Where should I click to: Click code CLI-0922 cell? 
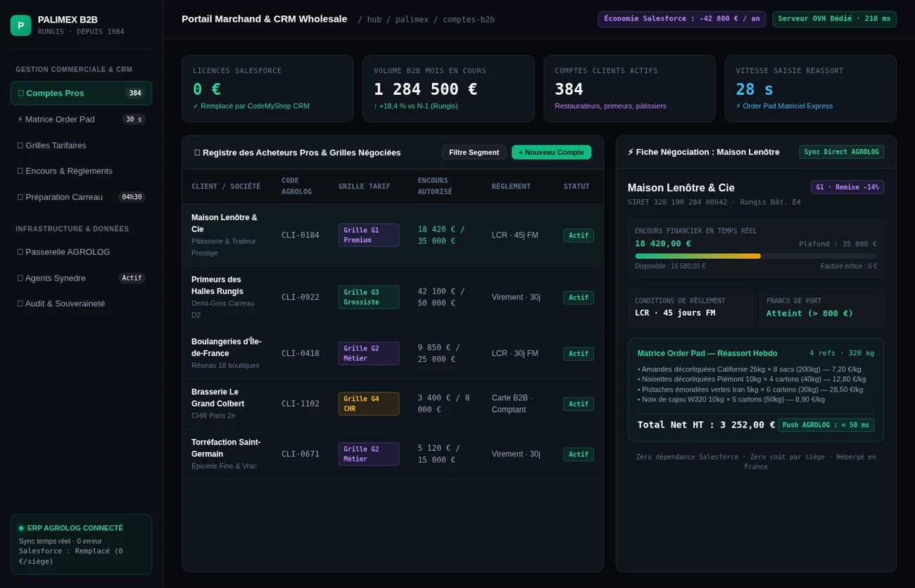(301, 297)
